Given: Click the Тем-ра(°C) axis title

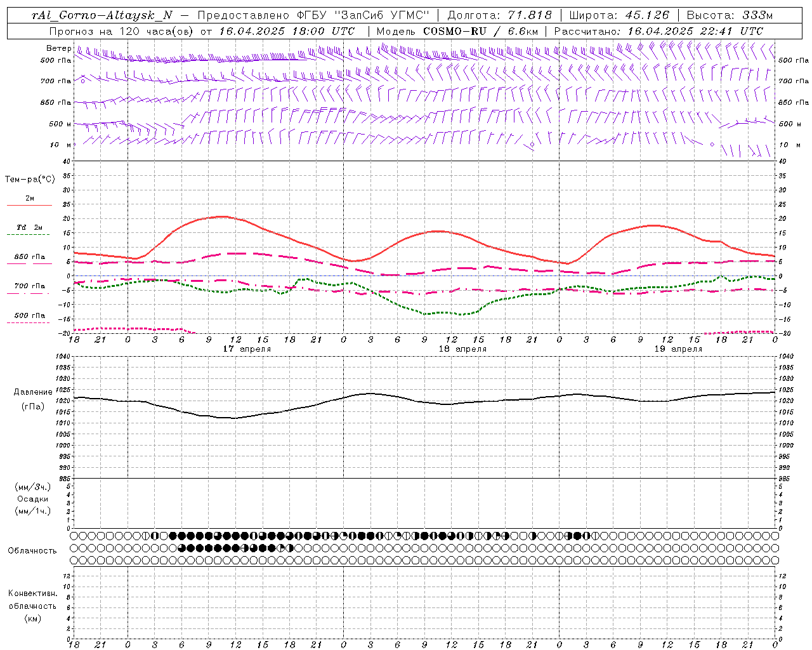Looking at the screenshot, I should [30, 180].
